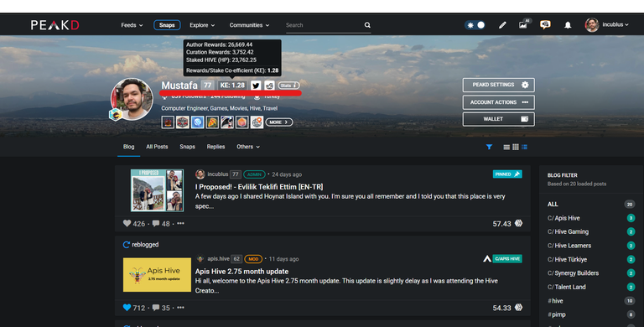Click the gear in PeakD Settings button
The height and width of the screenshot is (327, 644).
pos(525,85)
